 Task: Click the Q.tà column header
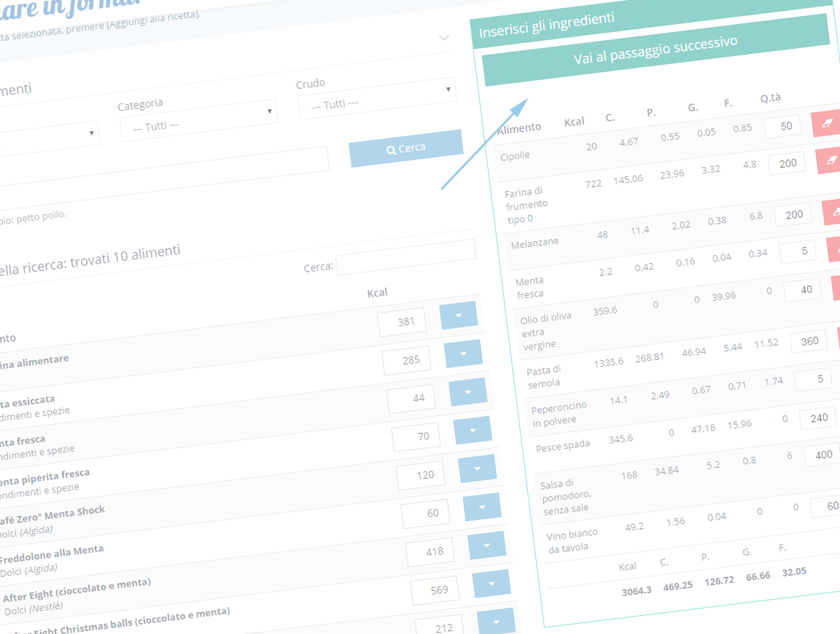tap(770, 98)
